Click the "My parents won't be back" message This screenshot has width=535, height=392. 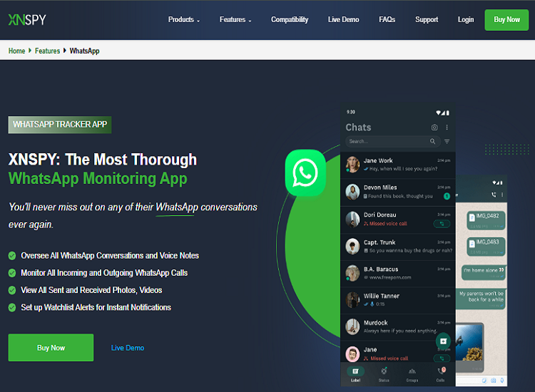tap(481, 299)
